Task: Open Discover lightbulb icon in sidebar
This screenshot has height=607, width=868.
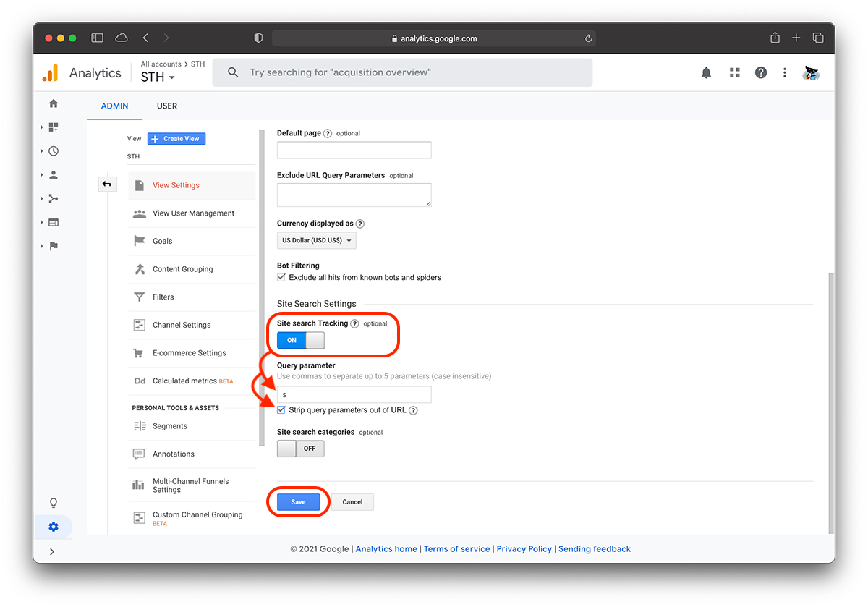Action: 54,503
